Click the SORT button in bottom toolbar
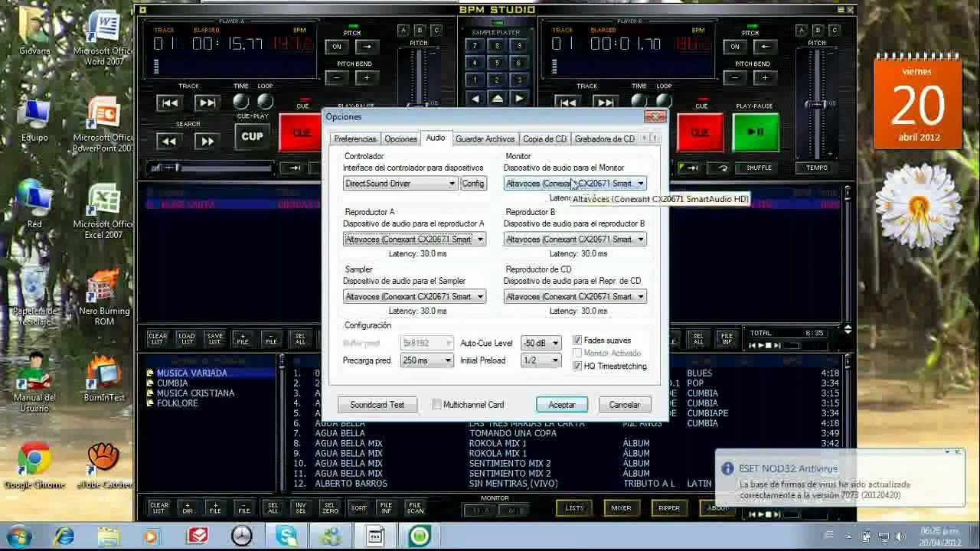Screen dimensions: 980x551 point(358,507)
